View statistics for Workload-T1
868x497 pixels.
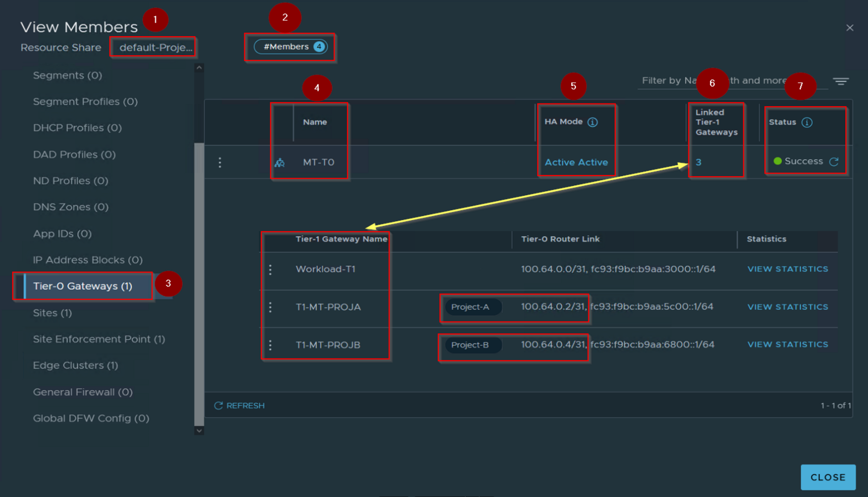click(x=787, y=269)
